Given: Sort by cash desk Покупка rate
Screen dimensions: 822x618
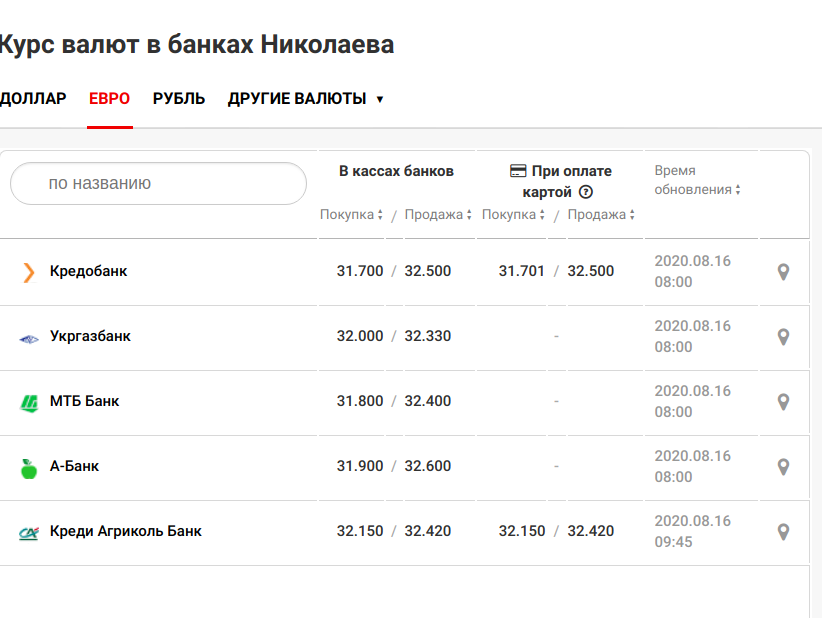Looking at the screenshot, I should coord(351,214).
